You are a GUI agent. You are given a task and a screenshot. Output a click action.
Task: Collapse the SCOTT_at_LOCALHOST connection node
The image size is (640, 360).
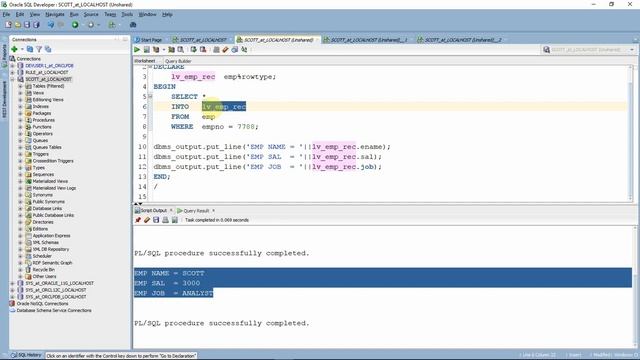click(13, 79)
